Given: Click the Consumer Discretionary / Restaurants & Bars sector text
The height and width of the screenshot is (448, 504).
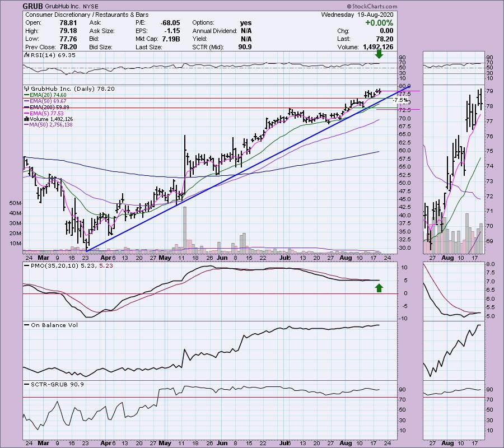Looking at the screenshot, I should [87, 15].
